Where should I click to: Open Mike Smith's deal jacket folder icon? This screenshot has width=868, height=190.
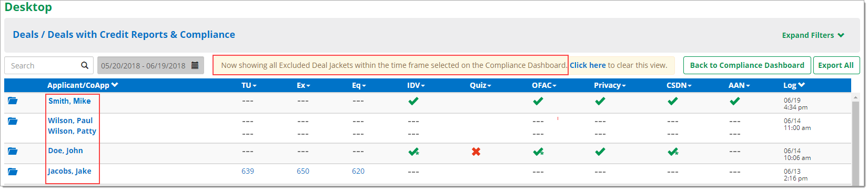coord(13,101)
